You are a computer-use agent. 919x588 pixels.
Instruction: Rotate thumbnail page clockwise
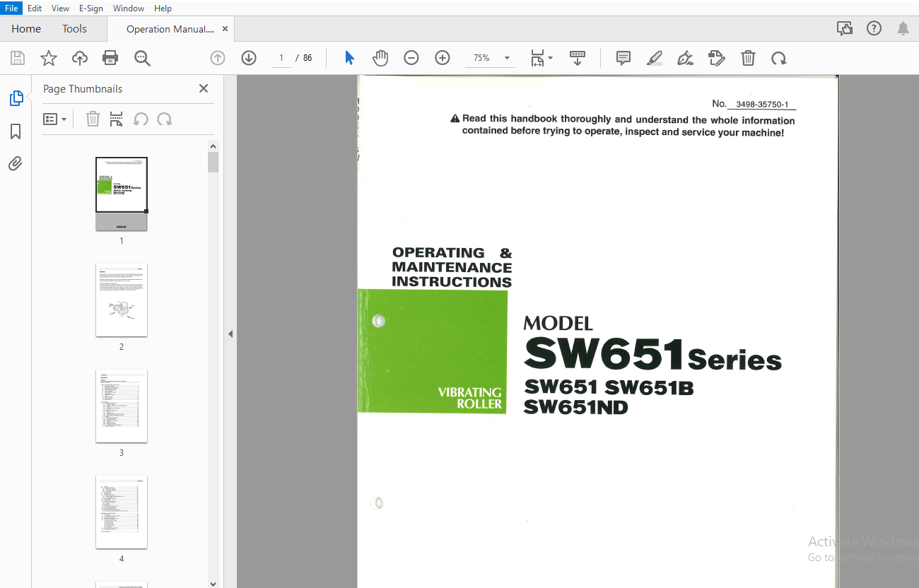click(x=165, y=119)
